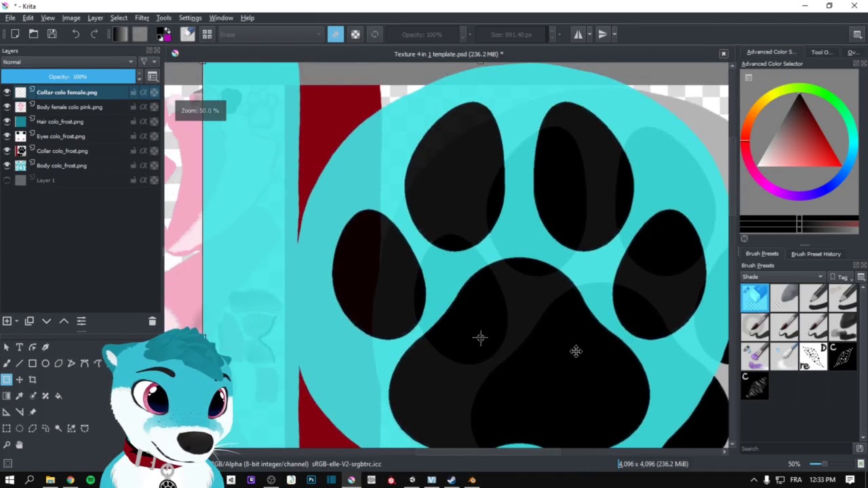Select the Gradient tool
868x488 pixels.
point(6,396)
